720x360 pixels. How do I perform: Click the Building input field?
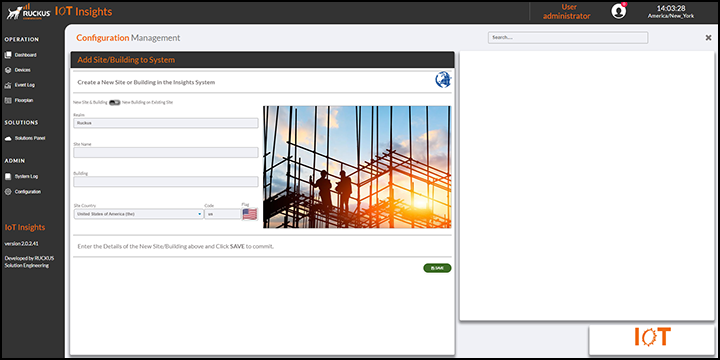point(166,182)
